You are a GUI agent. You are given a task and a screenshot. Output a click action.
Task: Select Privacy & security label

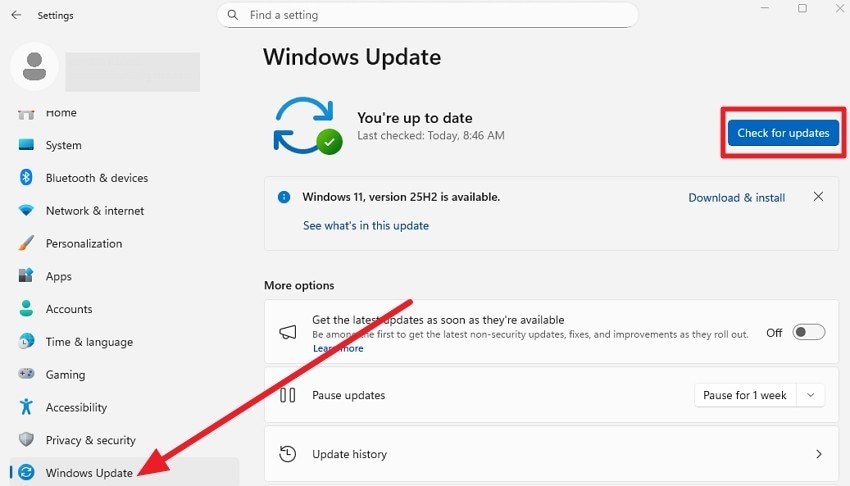click(x=91, y=440)
